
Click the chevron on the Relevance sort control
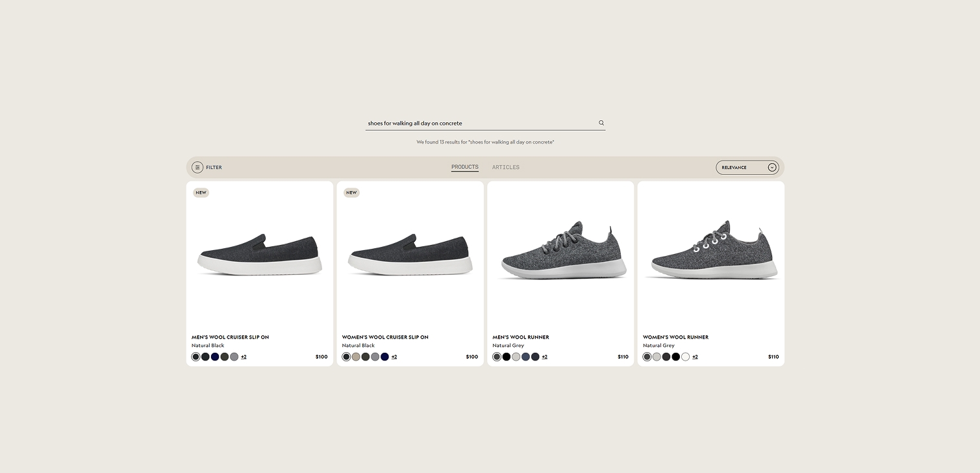[772, 167]
